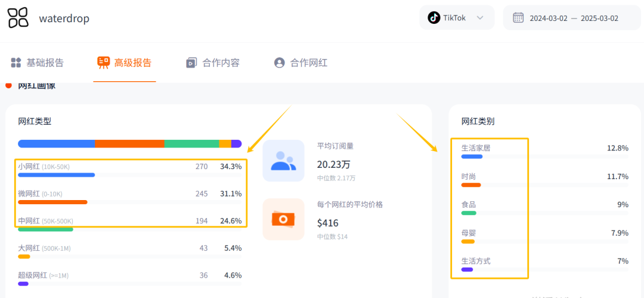Click the count 36 for 超级网红
Screen dimensions: 644x298
[203, 275]
